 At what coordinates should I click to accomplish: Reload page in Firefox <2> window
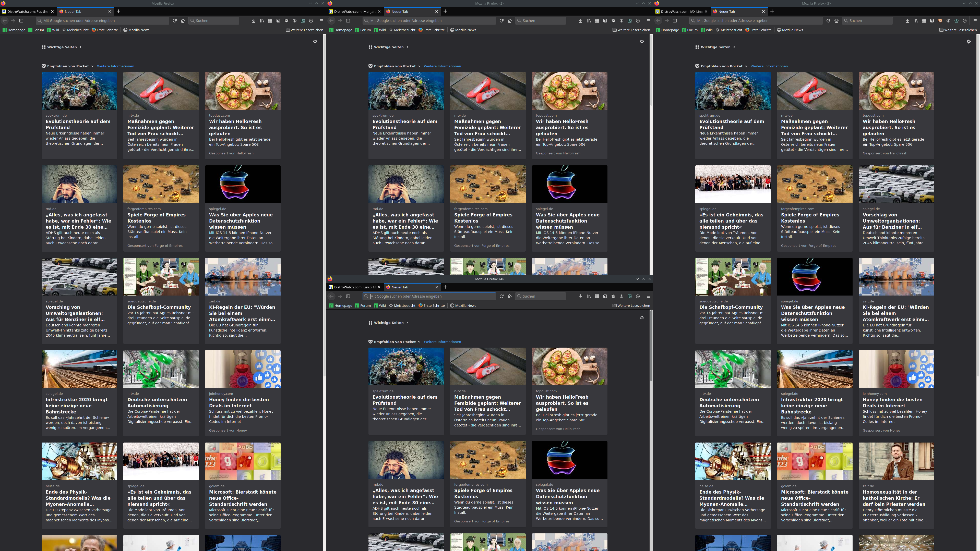coord(501,20)
